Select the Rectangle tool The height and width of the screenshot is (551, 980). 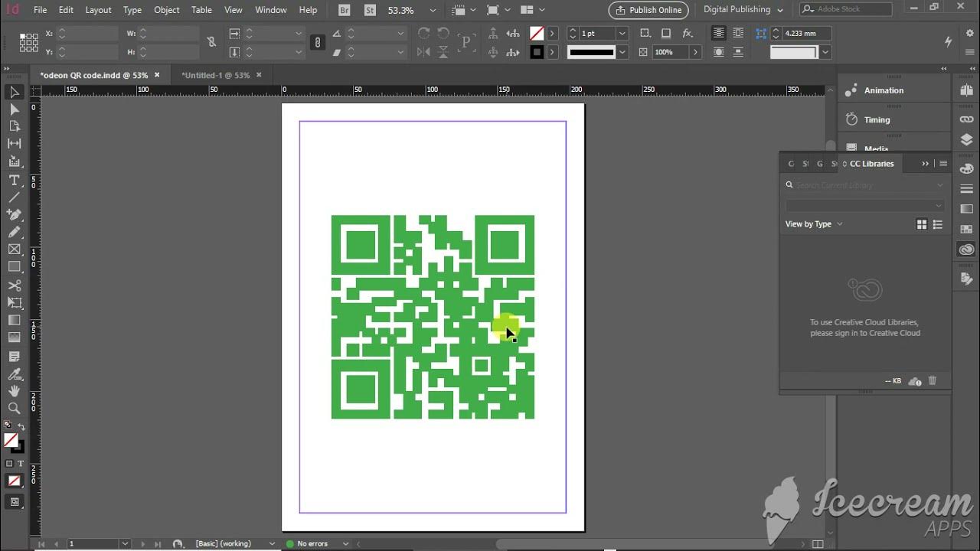click(x=14, y=267)
